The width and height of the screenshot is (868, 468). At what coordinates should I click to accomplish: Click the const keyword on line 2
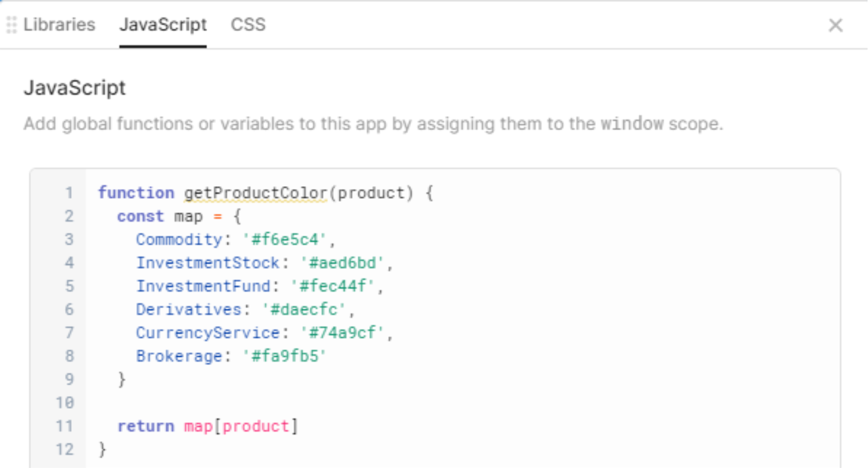[140, 217]
